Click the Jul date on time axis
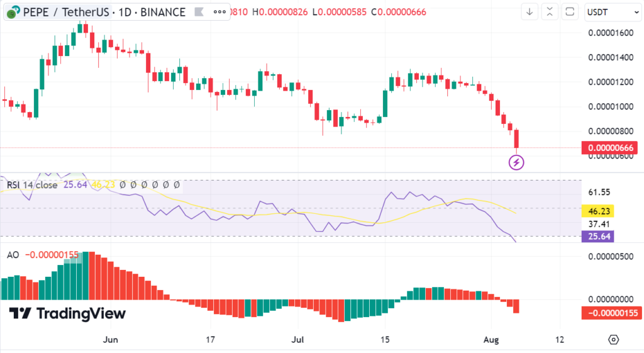644x353 pixels. pos(297,340)
